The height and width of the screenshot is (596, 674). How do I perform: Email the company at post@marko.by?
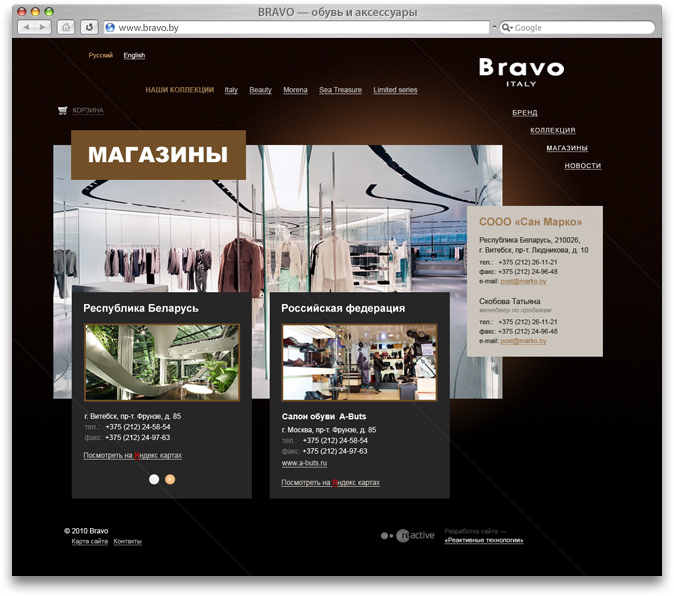click(523, 281)
